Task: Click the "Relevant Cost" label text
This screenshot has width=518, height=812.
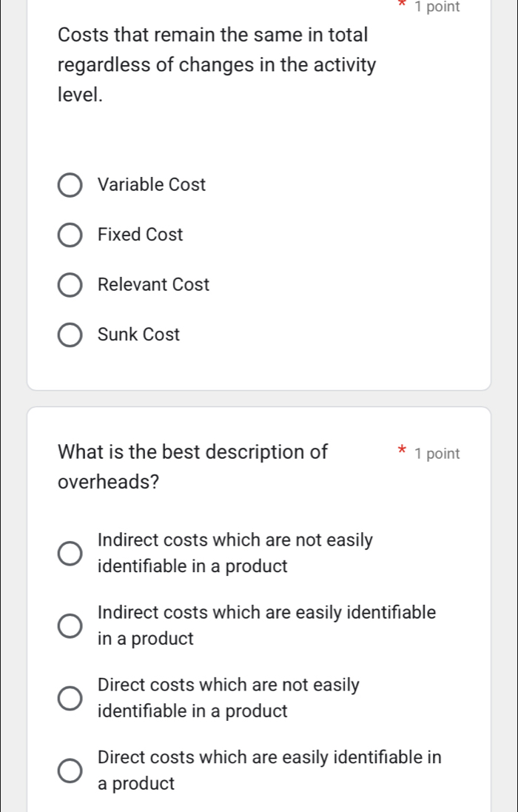Action: point(153,284)
